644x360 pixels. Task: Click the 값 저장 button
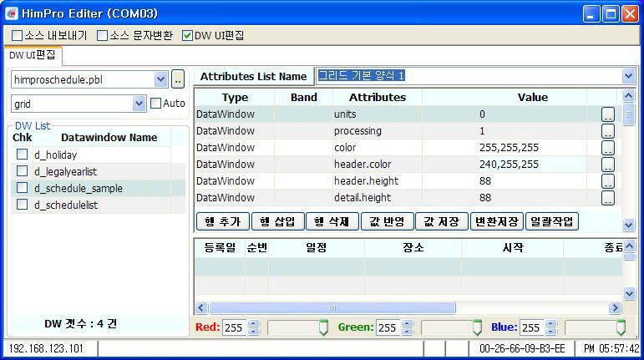click(x=442, y=221)
